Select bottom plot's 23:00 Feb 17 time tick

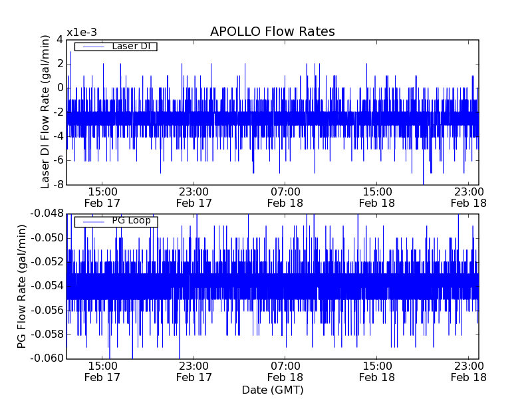194,371
